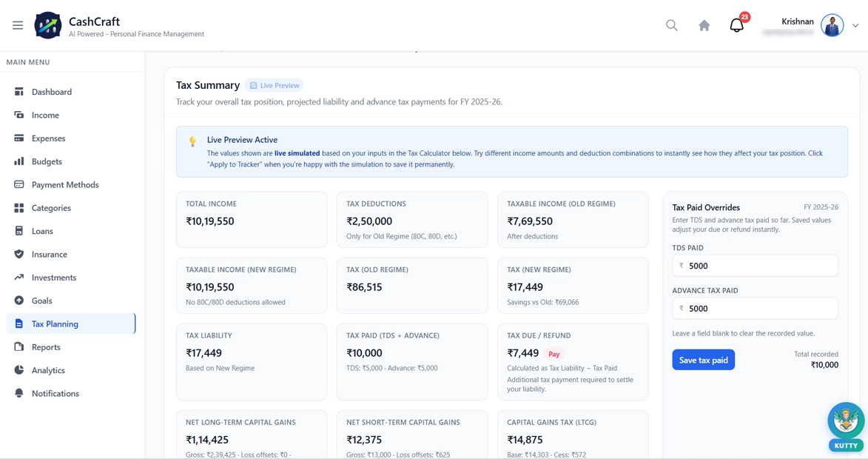The image size is (868, 459).
Task: Open Expenses menu item
Action: [x=71, y=138]
